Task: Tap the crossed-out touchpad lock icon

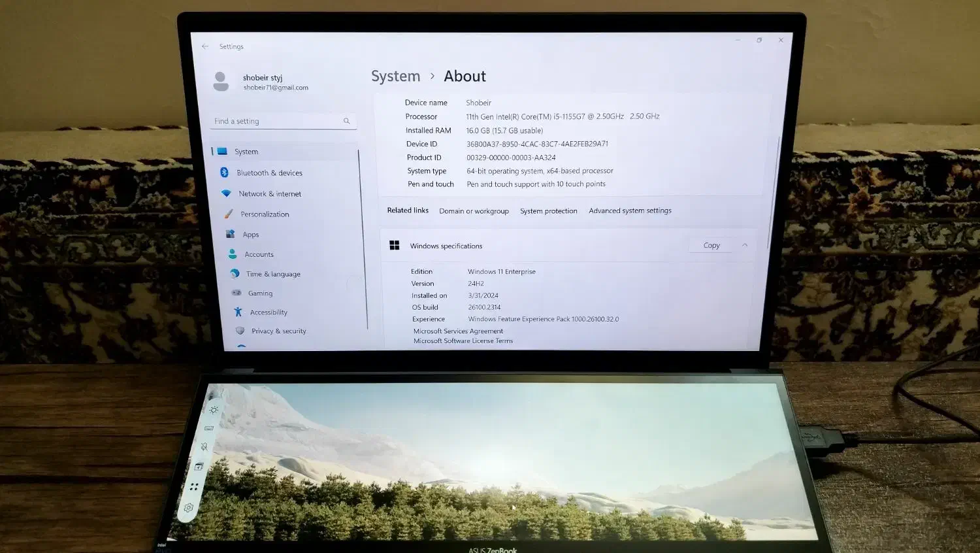Action: [x=204, y=447]
